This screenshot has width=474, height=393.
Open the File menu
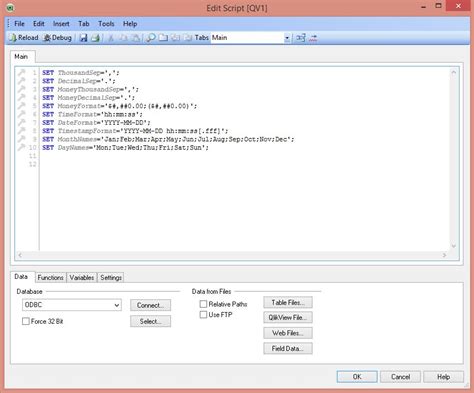click(x=19, y=24)
